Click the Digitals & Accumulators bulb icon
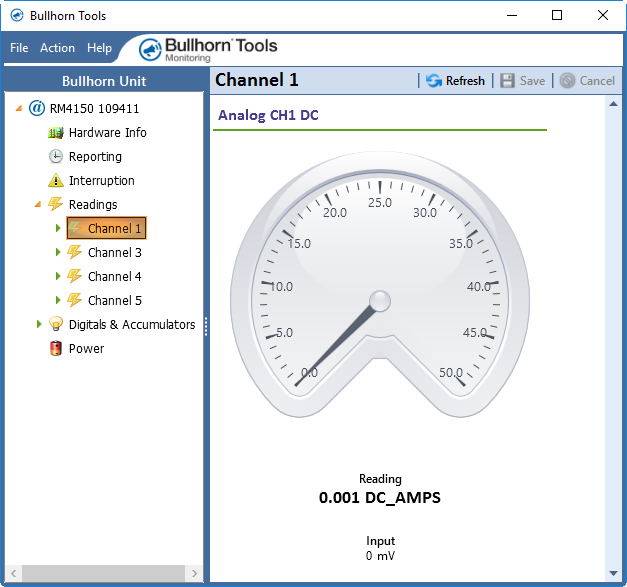The height and width of the screenshot is (587, 627). 56,325
